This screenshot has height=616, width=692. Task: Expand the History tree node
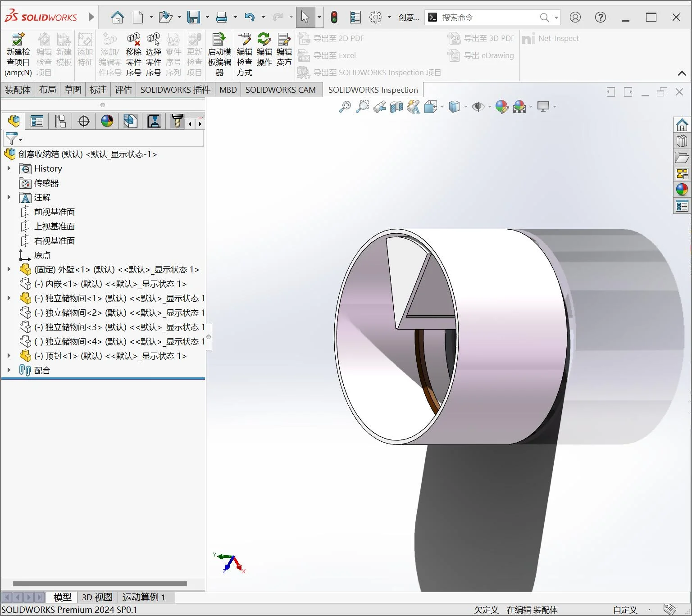point(9,168)
